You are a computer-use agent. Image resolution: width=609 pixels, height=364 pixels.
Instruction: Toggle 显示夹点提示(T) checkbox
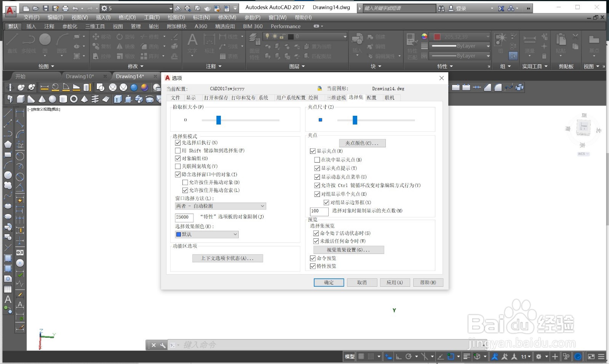pyautogui.click(x=317, y=168)
